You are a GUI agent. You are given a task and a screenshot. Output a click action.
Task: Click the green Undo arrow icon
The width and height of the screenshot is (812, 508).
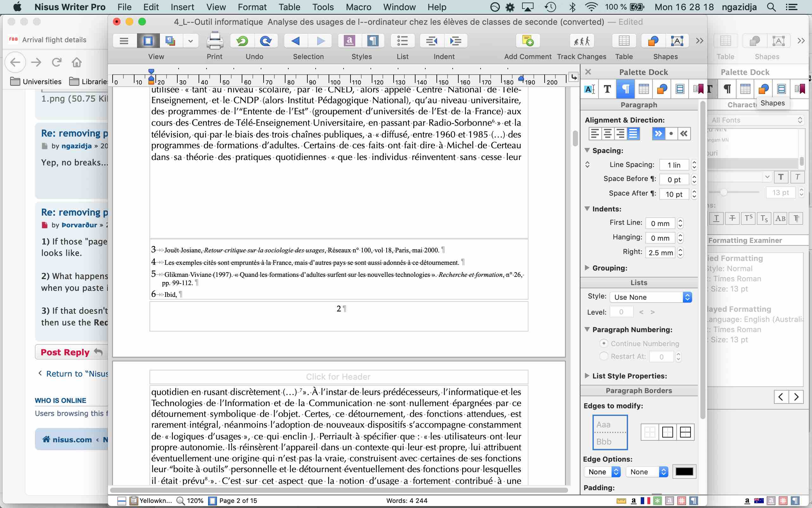242,41
